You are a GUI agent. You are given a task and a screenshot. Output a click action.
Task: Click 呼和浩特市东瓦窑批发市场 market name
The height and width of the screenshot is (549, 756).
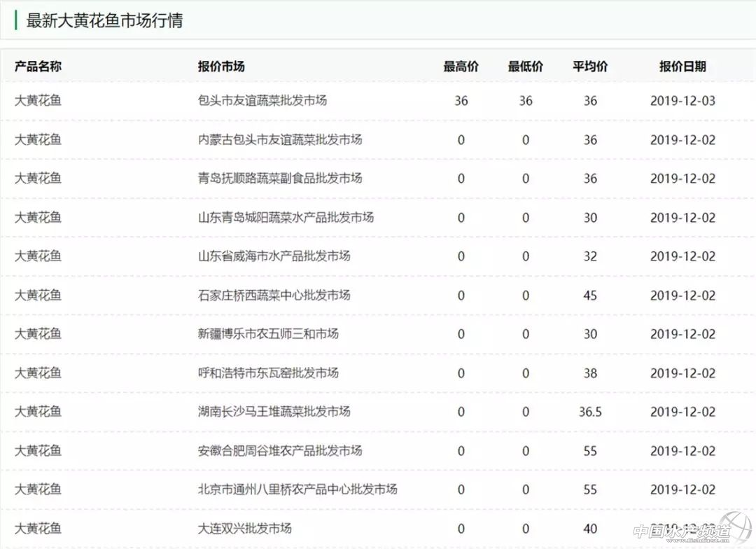coord(268,373)
